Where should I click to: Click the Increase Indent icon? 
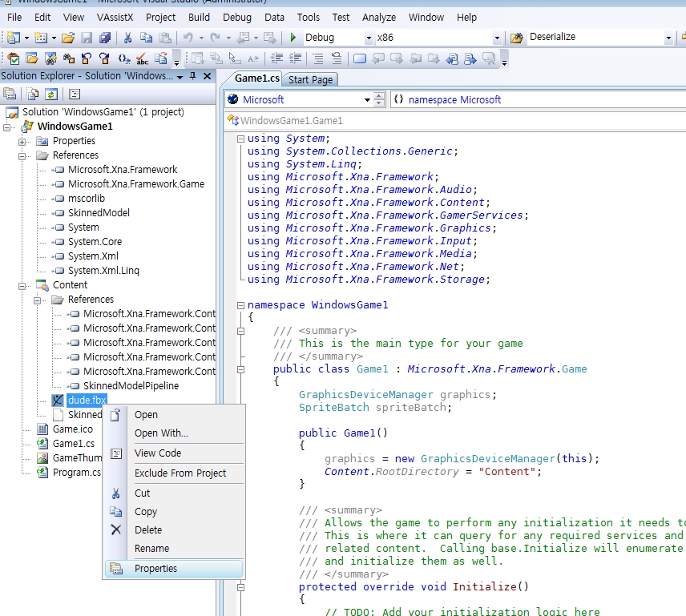[296, 58]
